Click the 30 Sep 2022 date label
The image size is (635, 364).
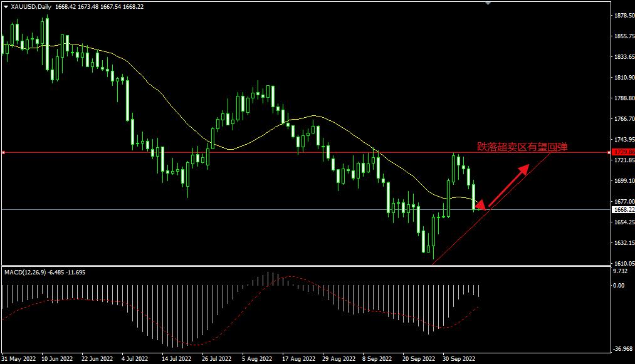pyautogui.click(x=459, y=359)
